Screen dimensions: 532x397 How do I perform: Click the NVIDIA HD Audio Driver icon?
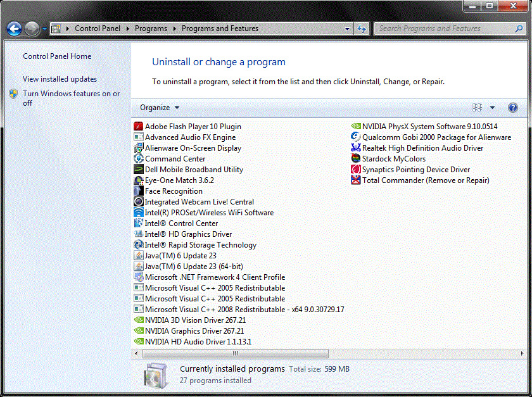tap(139, 342)
